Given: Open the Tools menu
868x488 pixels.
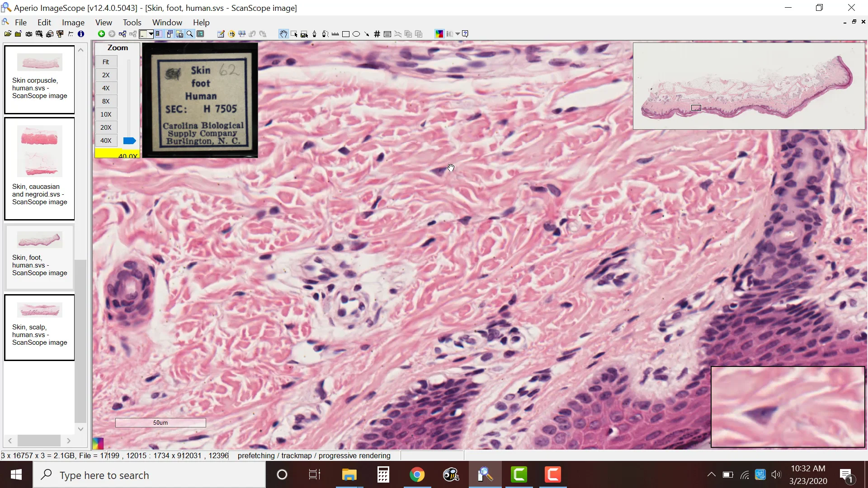Looking at the screenshot, I should pyautogui.click(x=132, y=22).
